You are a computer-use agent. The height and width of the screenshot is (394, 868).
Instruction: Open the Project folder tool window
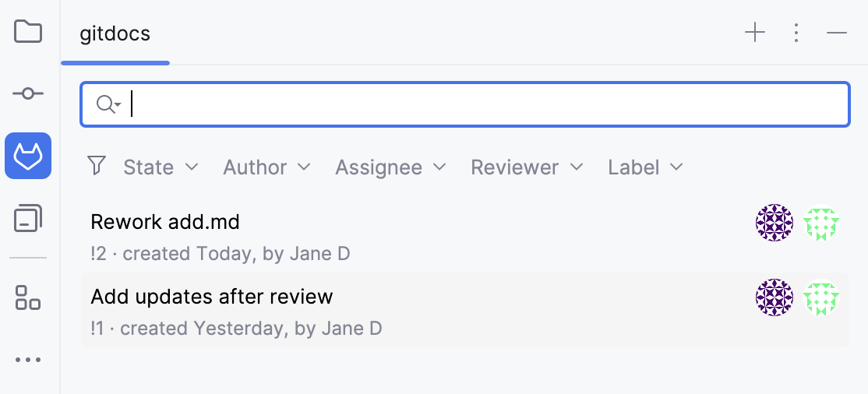(28, 32)
